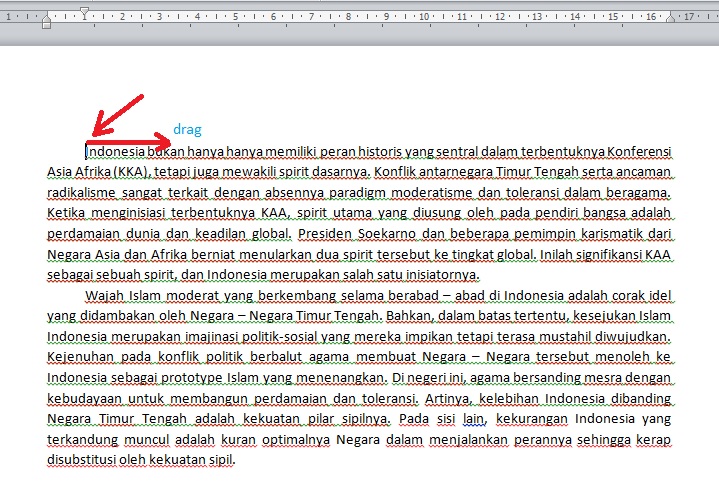Click the word "menenangkan."
Viewport: 719px width, 481px height.
coord(342,378)
